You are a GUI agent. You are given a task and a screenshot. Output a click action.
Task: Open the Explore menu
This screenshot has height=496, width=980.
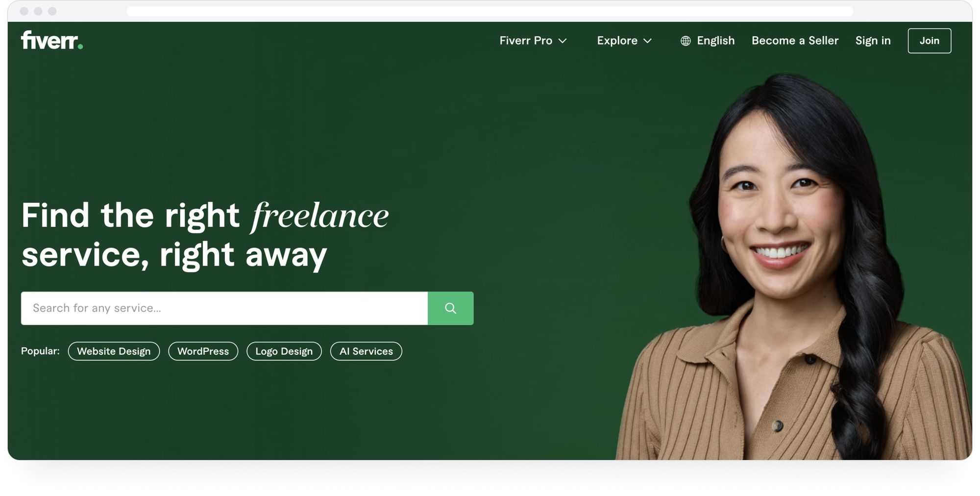624,41
